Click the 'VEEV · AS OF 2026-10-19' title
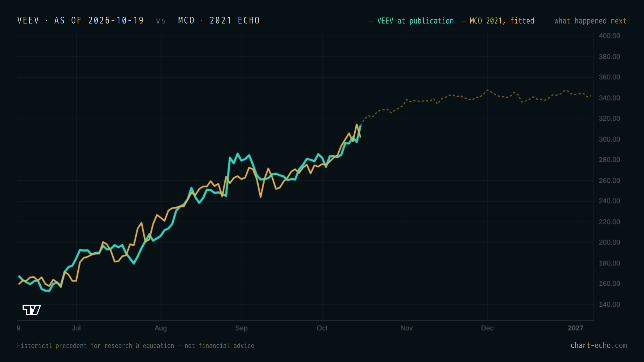 pos(80,20)
